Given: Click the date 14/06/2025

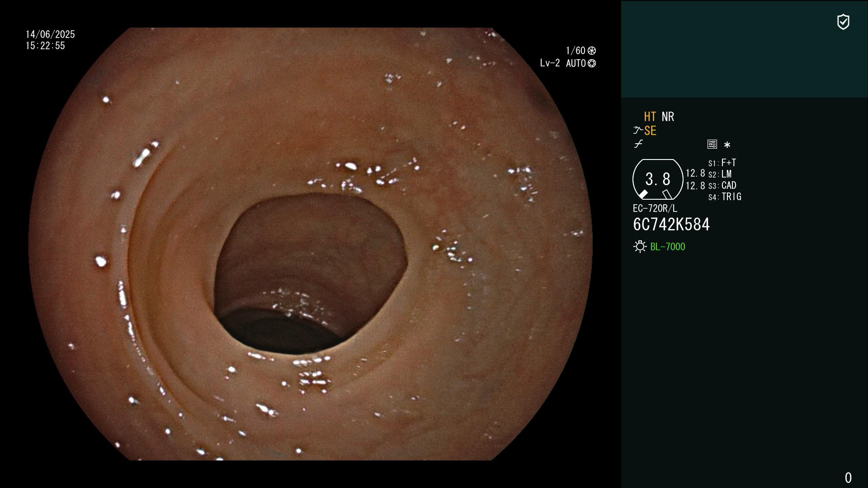Looking at the screenshot, I should pyautogui.click(x=50, y=34).
